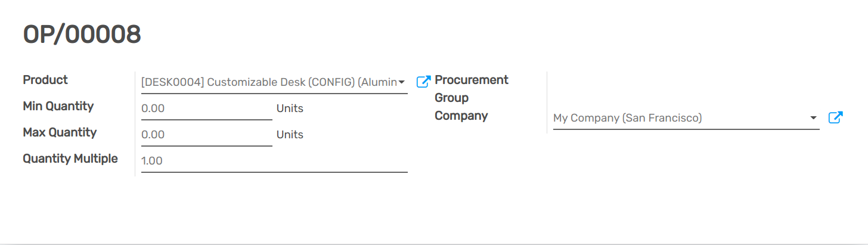Click the OP/00008 record title
The width and height of the screenshot is (868, 245).
click(82, 35)
